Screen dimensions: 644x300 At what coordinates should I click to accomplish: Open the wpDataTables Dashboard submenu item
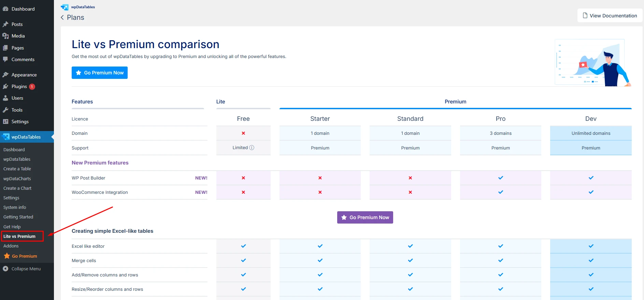(x=14, y=149)
